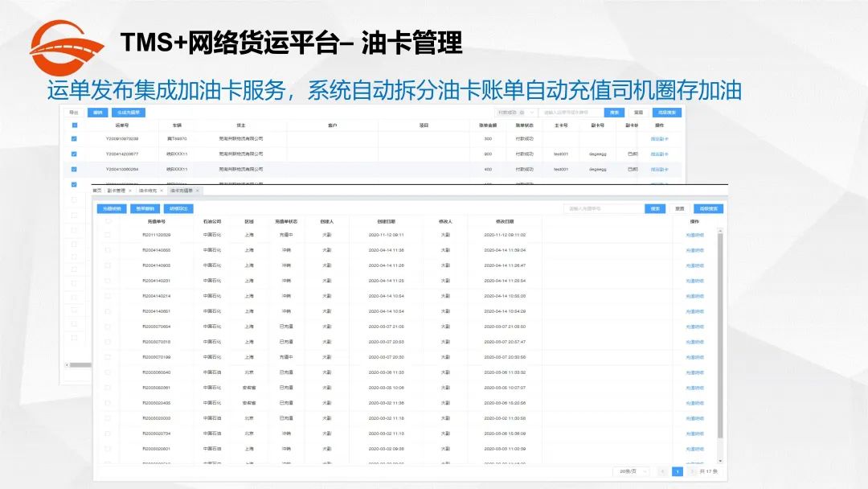
Task: Open 指定副卡 link on first waybill
Action: pyautogui.click(x=660, y=138)
